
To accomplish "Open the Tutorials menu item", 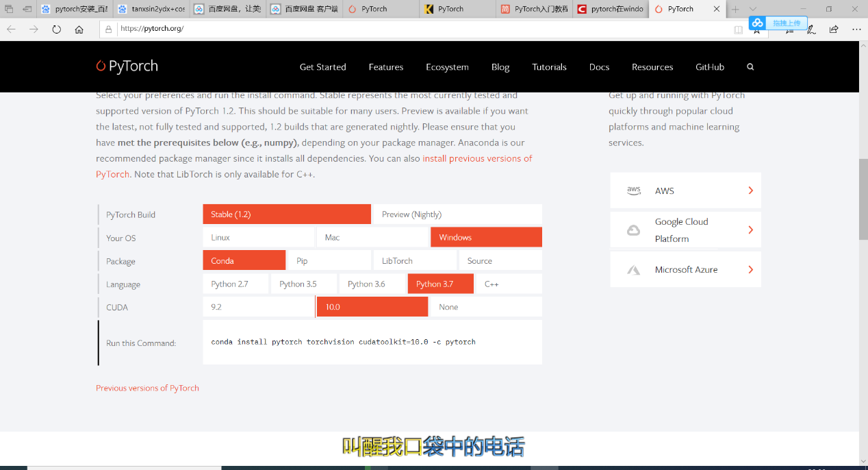I will point(549,67).
